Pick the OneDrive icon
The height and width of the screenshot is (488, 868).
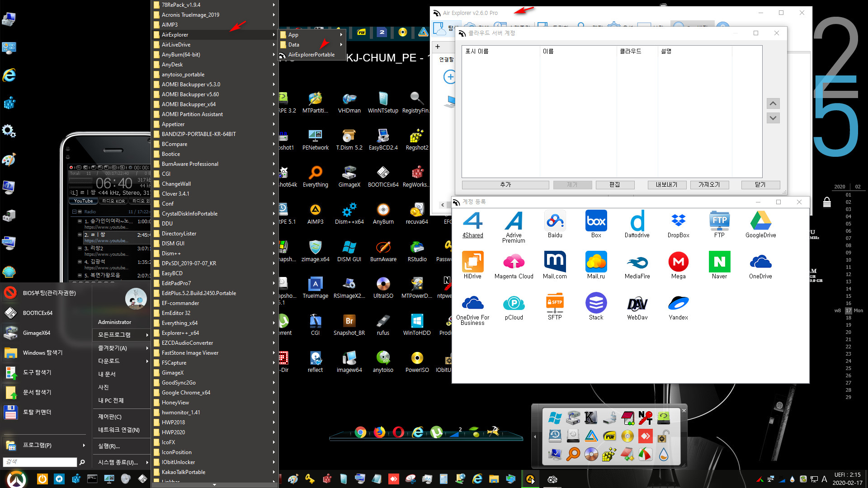pos(760,266)
